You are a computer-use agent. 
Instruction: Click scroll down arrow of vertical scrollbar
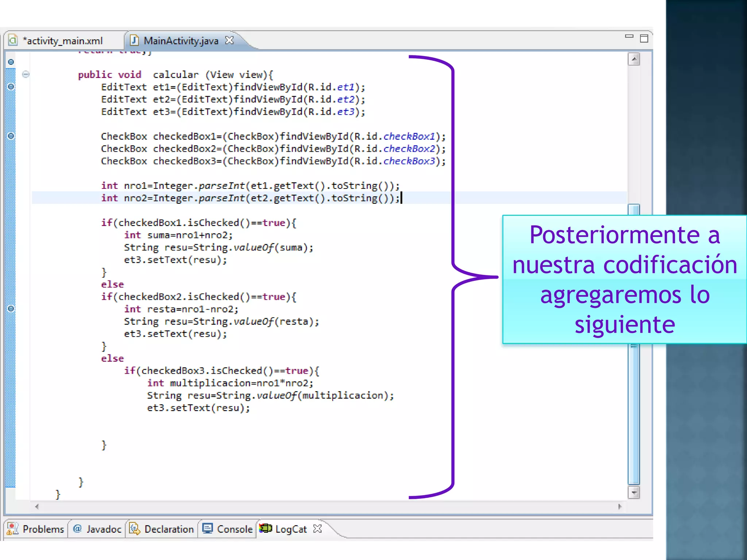click(x=634, y=493)
